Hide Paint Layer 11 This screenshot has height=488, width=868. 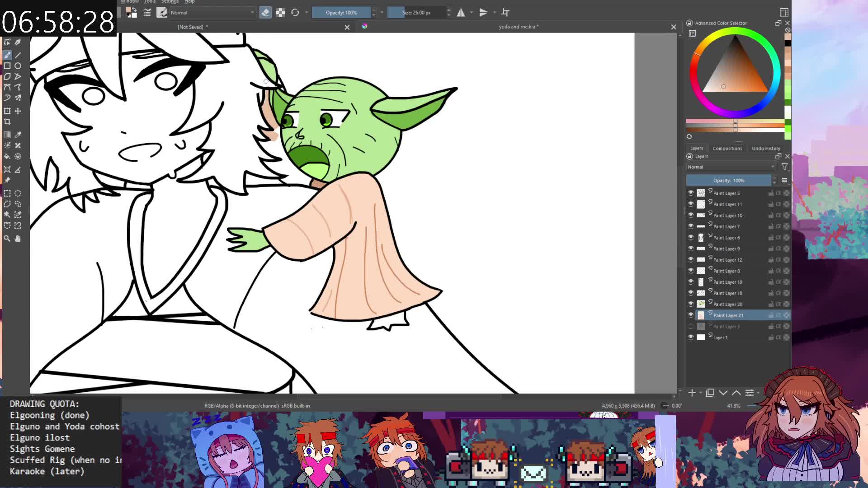click(x=691, y=204)
